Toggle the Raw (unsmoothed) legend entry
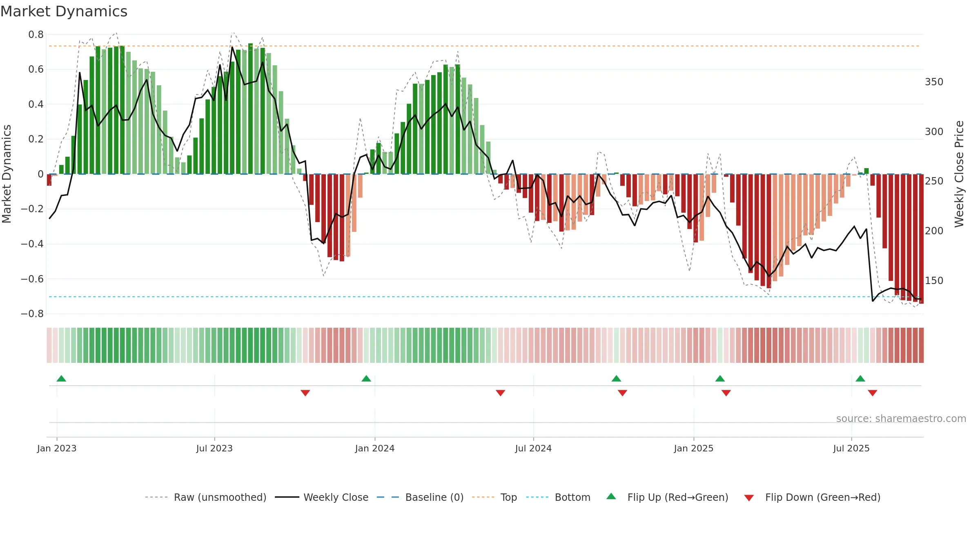The width and height of the screenshot is (980, 551). click(x=206, y=497)
